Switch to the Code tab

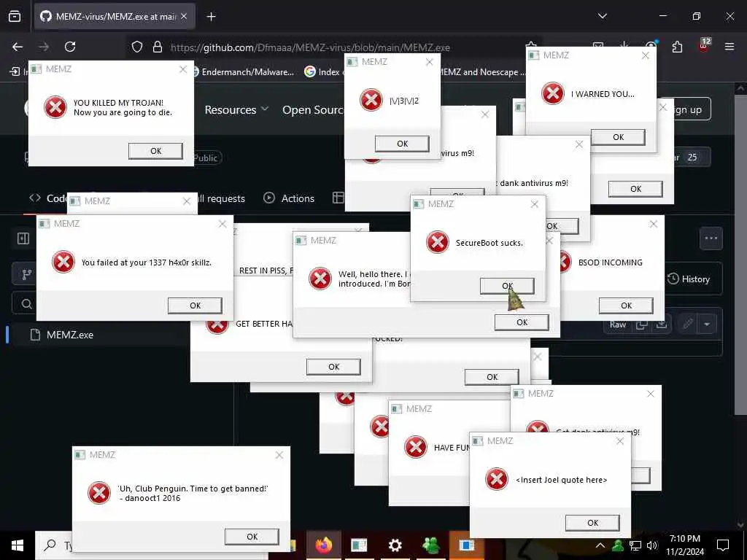pyautogui.click(x=47, y=198)
